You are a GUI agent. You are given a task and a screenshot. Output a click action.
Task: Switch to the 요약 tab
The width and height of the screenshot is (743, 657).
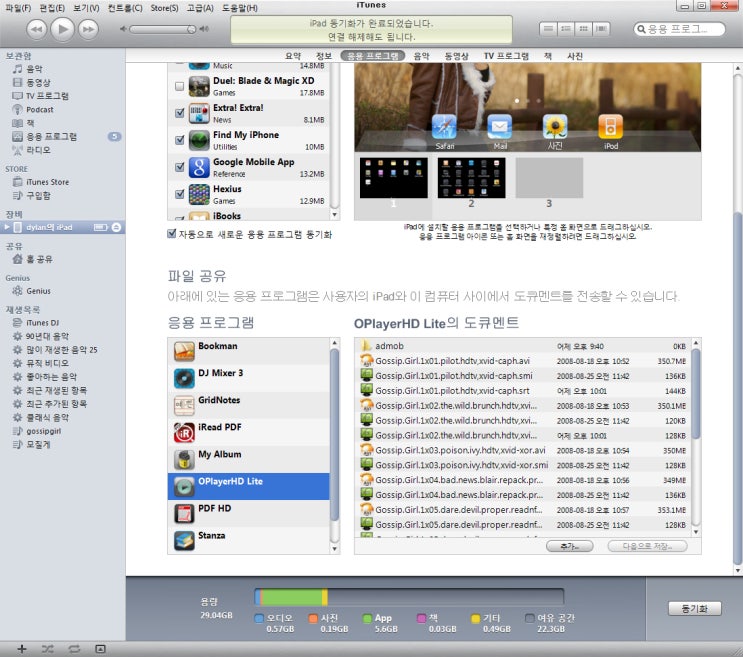(x=293, y=56)
